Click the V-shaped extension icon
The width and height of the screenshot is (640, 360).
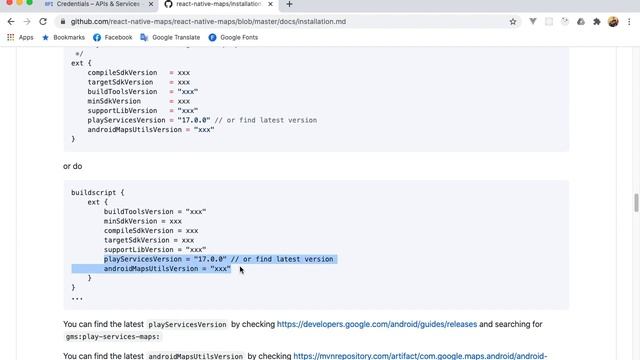point(533,22)
